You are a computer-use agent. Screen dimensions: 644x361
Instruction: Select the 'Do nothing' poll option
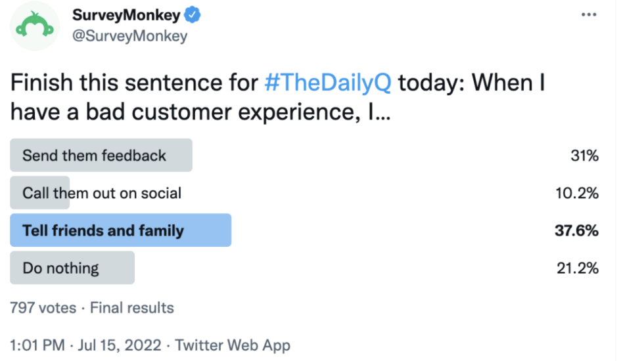pyautogui.click(x=72, y=268)
